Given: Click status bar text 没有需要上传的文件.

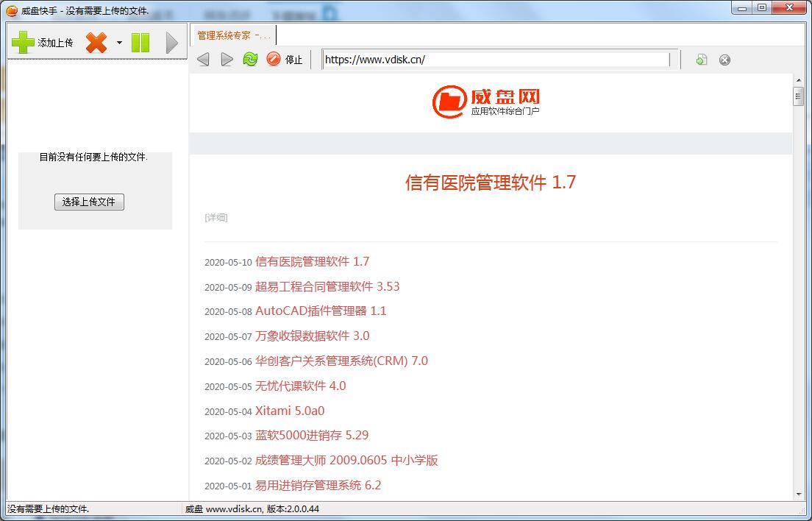Looking at the screenshot, I should tap(48, 509).
